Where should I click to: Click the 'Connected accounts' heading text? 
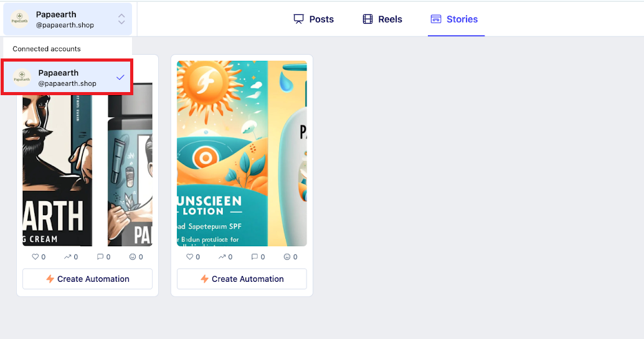47,49
